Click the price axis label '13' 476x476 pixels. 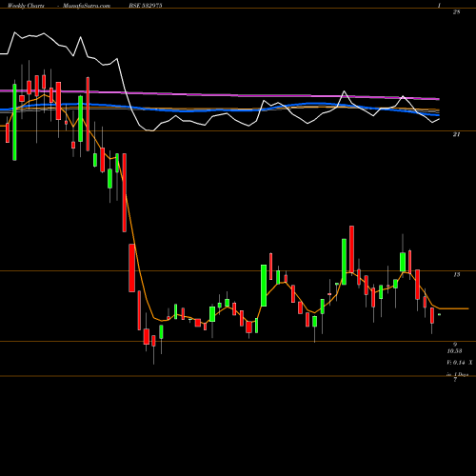click(456, 275)
